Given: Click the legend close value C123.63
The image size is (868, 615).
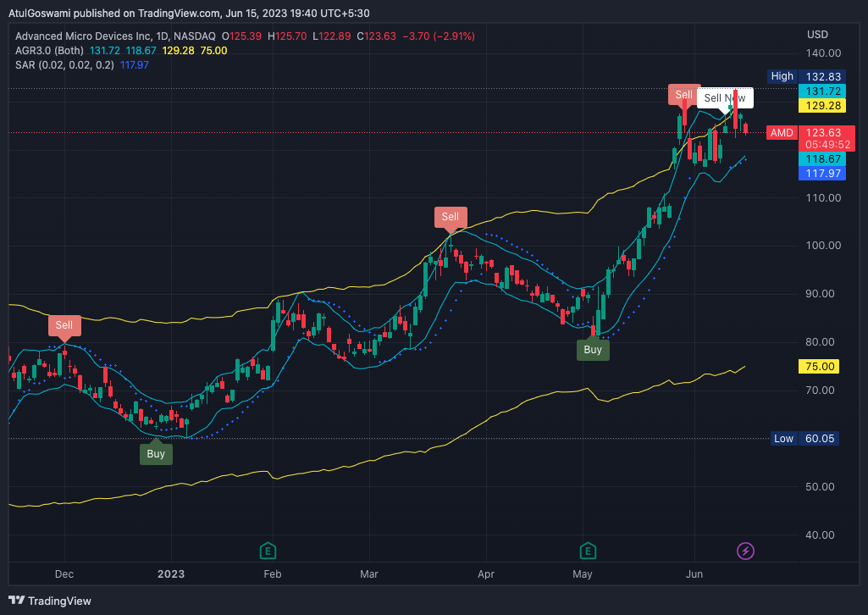Looking at the screenshot, I should click(x=377, y=36).
